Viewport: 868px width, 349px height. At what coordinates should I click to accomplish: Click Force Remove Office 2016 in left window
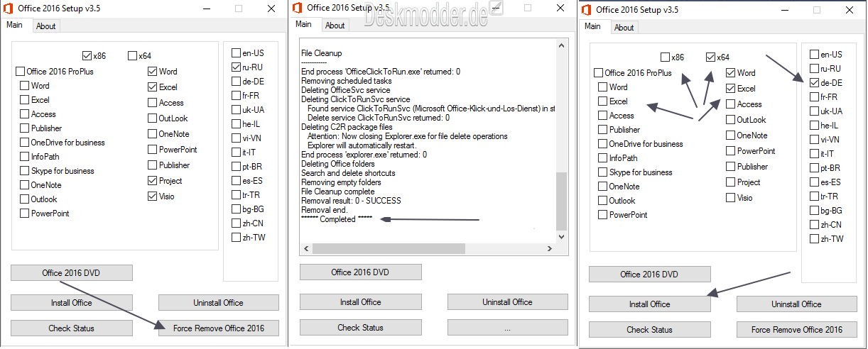[x=219, y=328]
